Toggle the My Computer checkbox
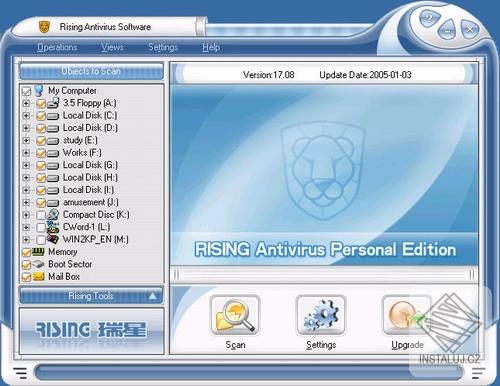 click(x=26, y=91)
